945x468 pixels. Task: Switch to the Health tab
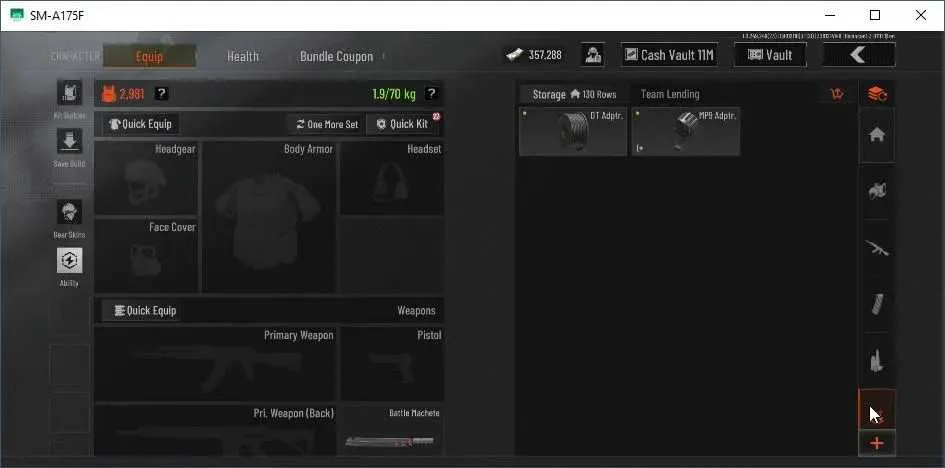click(x=243, y=56)
